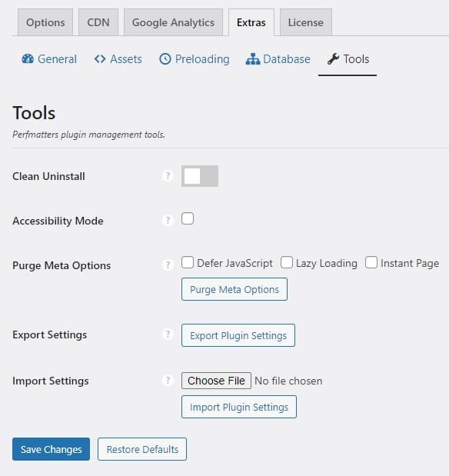This screenshot has height=476, width=449.
Task: Click the Purge Meta Options button
Action: click(x=234, y=289)
